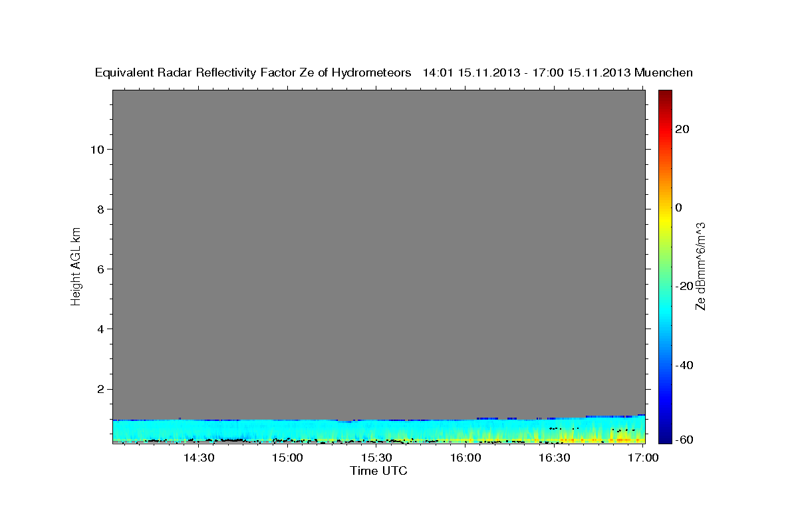Click the dark red top of the colorbar

point(664,95)
